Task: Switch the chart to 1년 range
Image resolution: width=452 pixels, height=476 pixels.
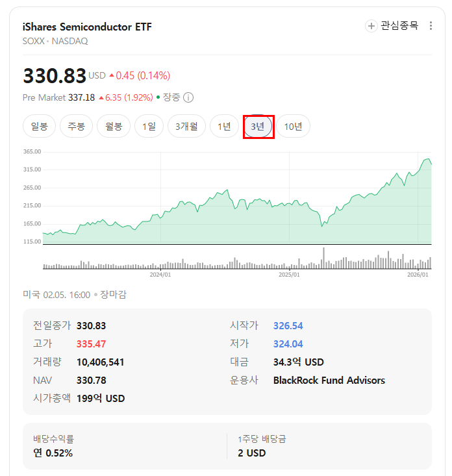Action: 224,126
